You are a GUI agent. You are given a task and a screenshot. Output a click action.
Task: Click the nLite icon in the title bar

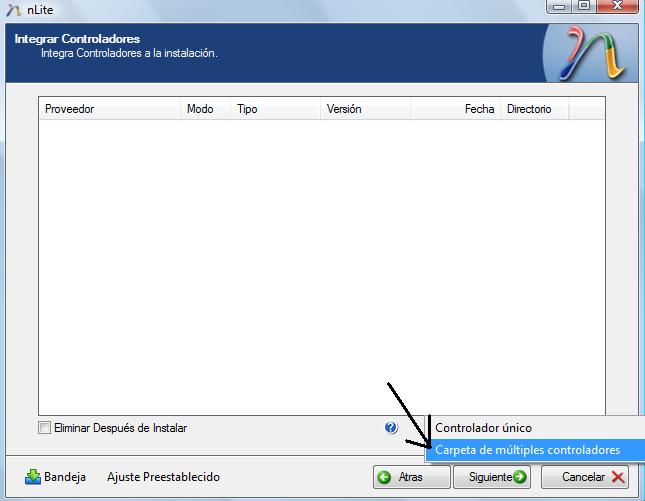point(12,9)
